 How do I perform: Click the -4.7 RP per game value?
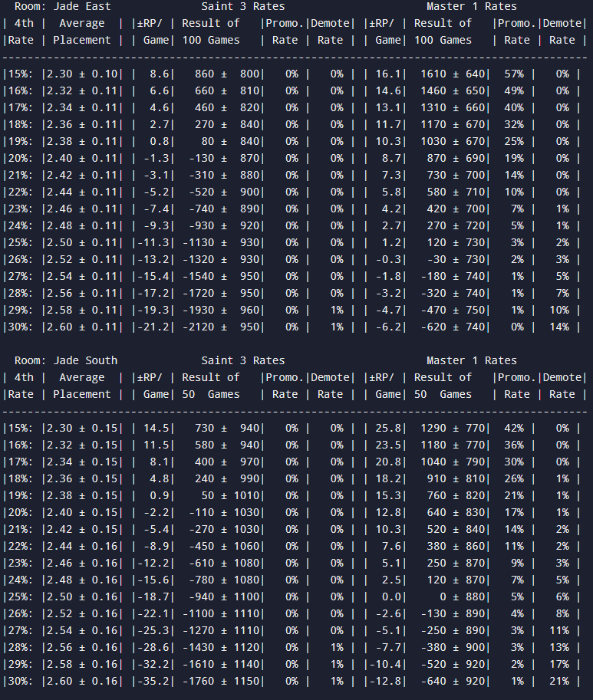click(x=388, y=311)
